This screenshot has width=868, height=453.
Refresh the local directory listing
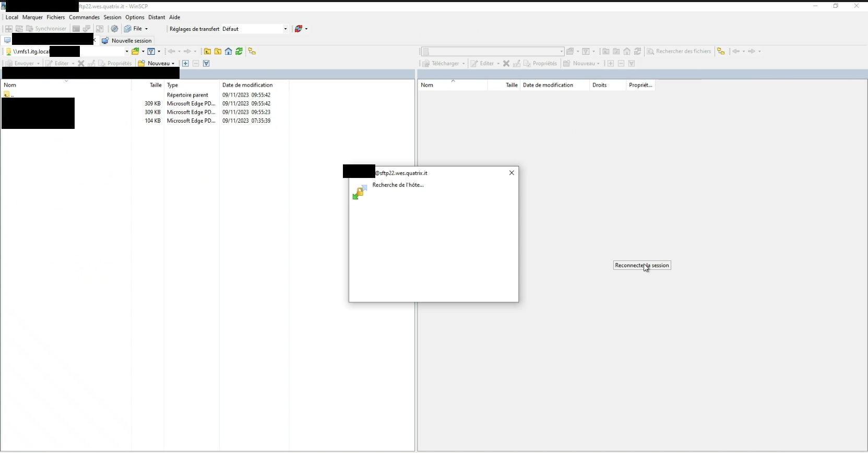click(239, 51)
